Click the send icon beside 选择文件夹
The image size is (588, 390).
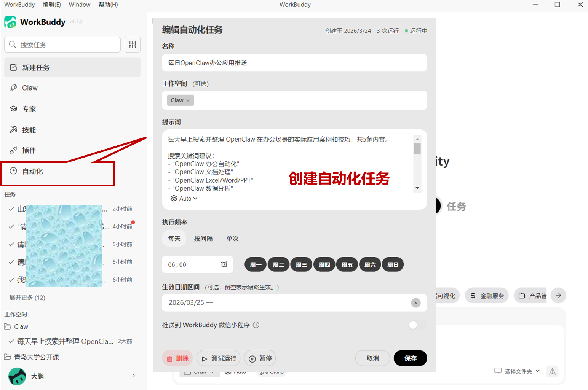pyautogui.click(x=553, y=371)
